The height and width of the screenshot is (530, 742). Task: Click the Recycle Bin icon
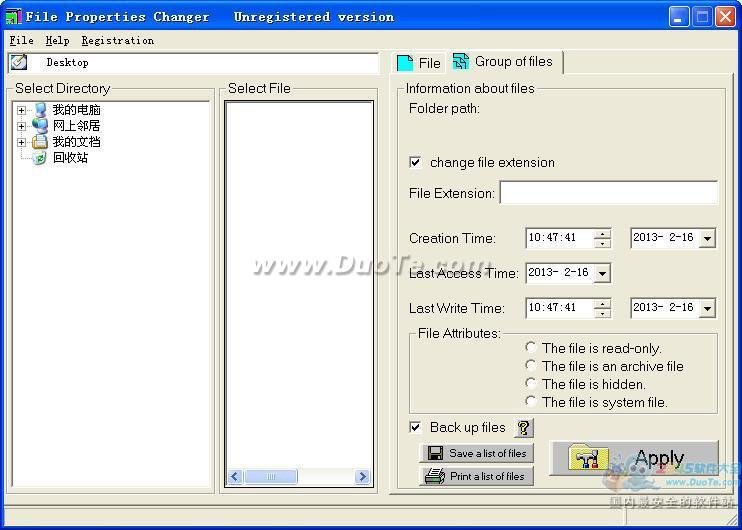coord(40,158)
